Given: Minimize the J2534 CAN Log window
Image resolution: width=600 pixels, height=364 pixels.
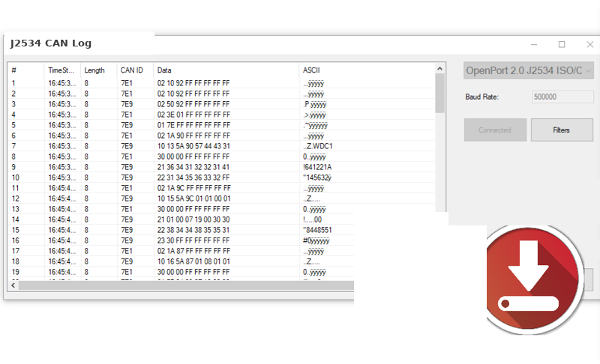Looking at the screenshot, I should pyautogui.click(x=534, y=44).
